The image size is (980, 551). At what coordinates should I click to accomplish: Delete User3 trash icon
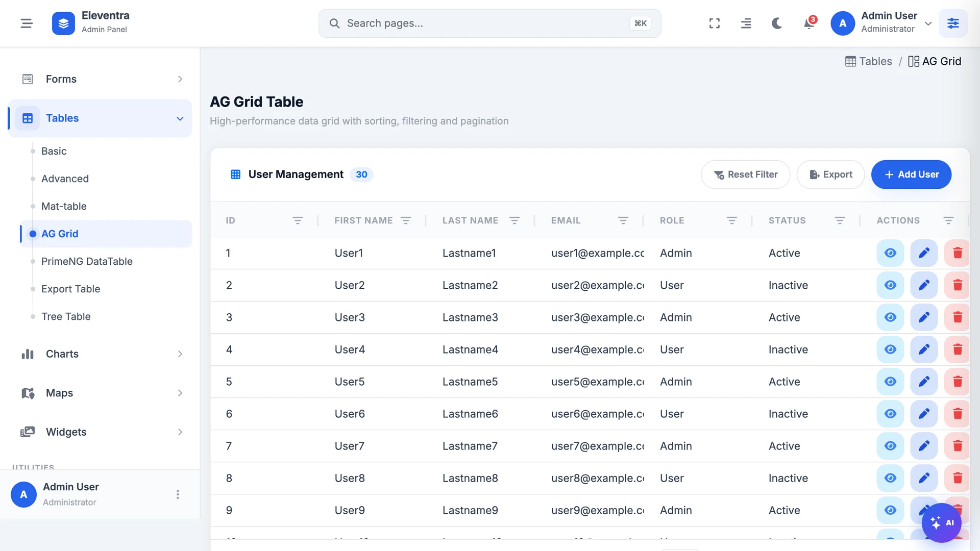point(957,317)
